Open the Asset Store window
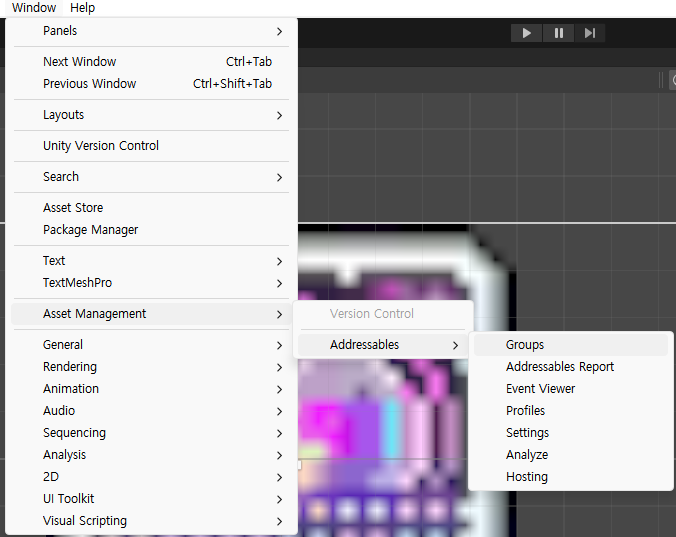 151,208
